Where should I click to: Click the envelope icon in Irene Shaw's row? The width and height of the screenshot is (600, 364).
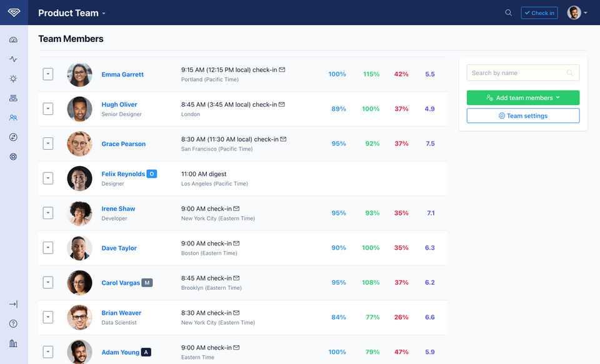coord(236,209)
